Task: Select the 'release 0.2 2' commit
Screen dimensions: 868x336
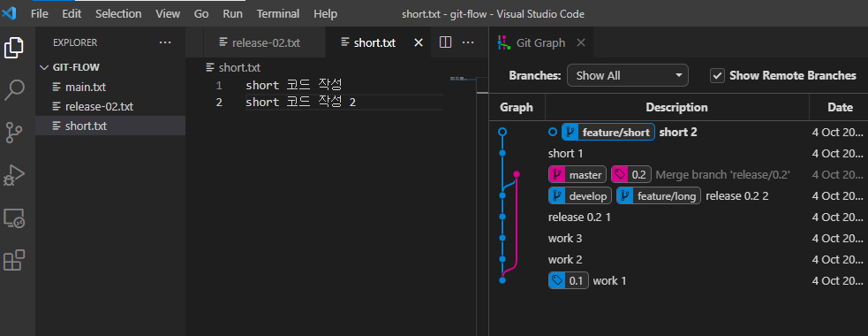Action: (679, 195)
